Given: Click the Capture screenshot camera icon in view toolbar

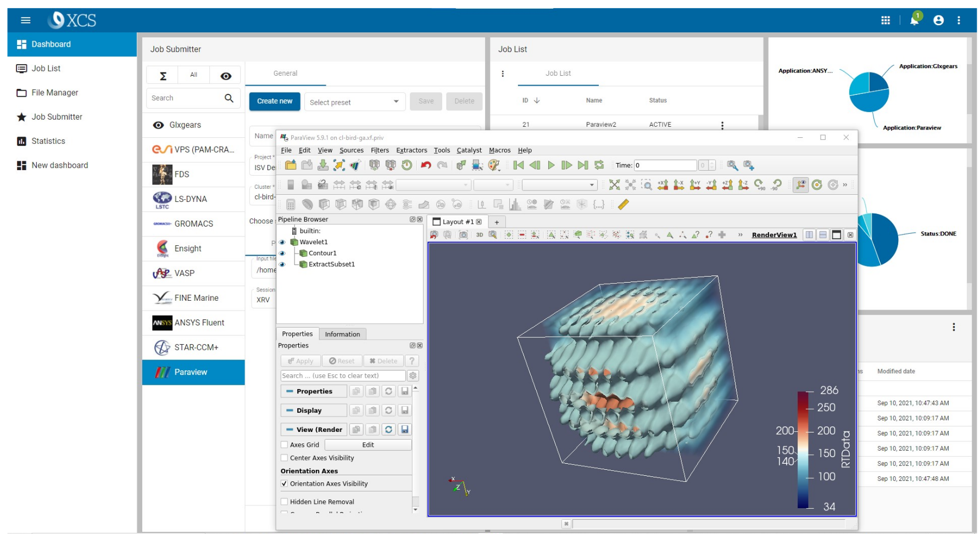Looking at the screenshot, I should pyautogui.click(x=463, y=235).
